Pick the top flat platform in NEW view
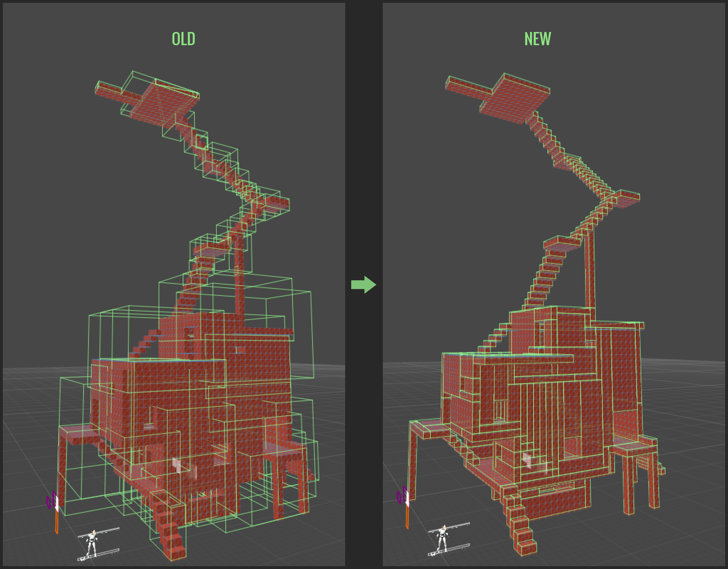 [x=514, y=100]
